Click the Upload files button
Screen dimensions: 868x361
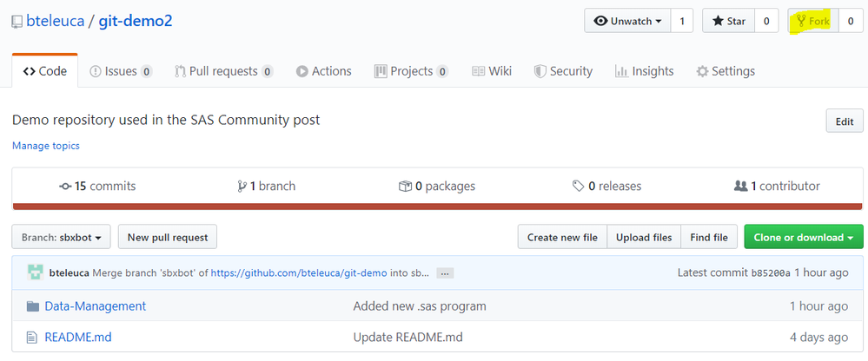643,237
